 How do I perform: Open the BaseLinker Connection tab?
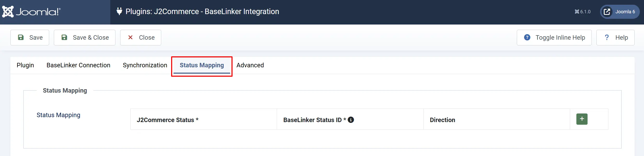pos(78,65)
